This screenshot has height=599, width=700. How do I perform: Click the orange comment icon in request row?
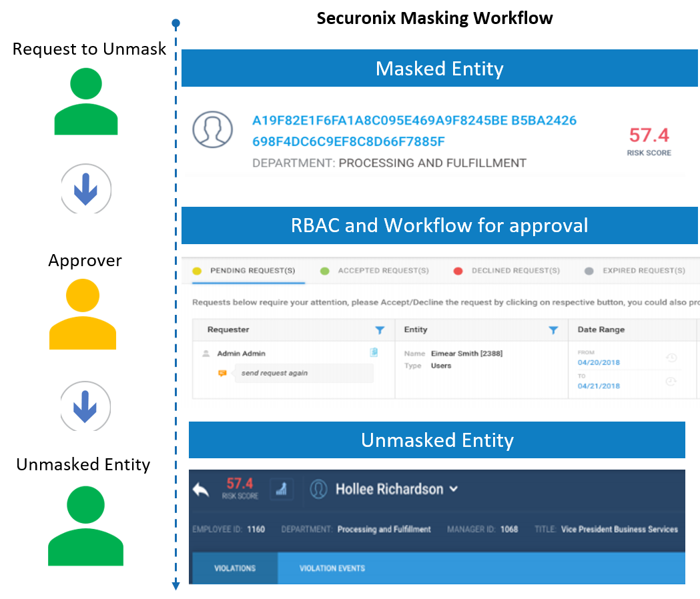[222, 374]
